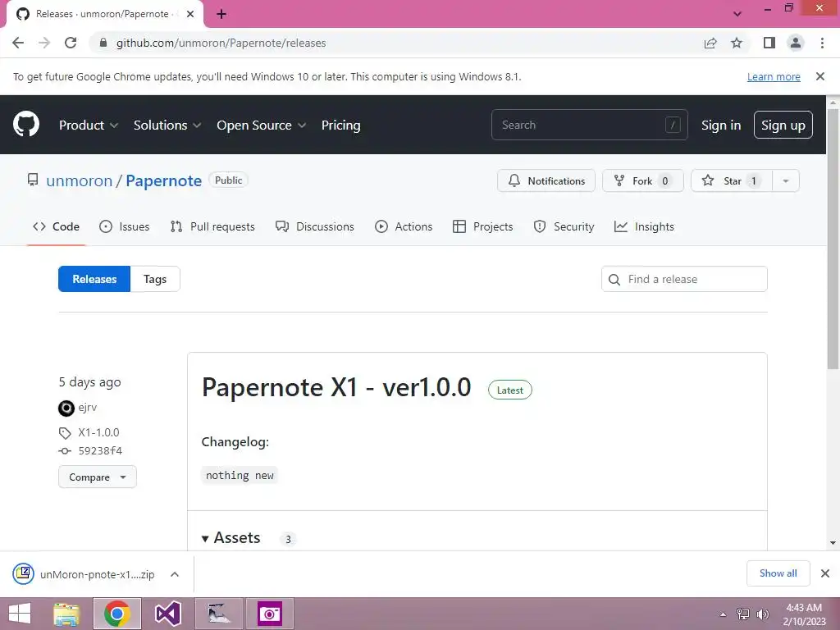Open the Projects tab

482,226
